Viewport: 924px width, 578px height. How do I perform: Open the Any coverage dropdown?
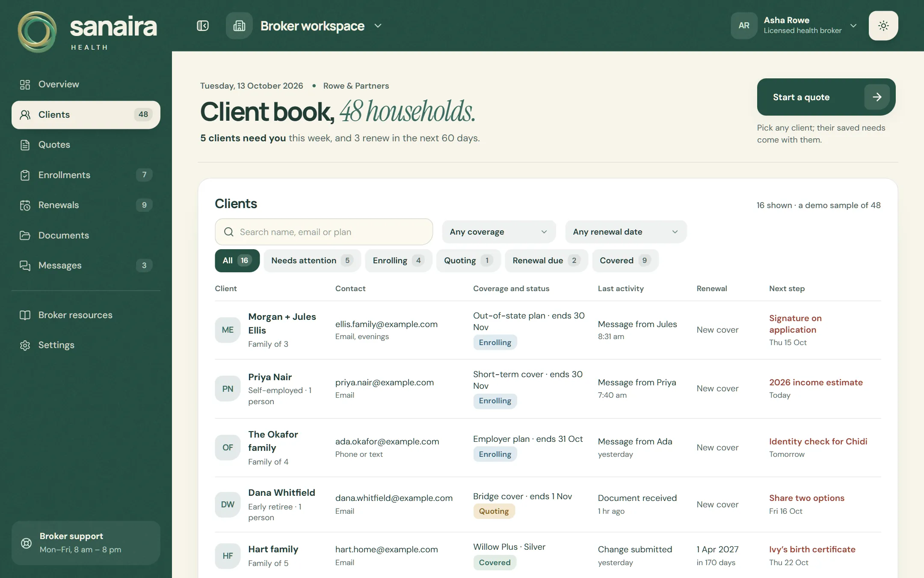pyautogui.click(x=499, y=232)
